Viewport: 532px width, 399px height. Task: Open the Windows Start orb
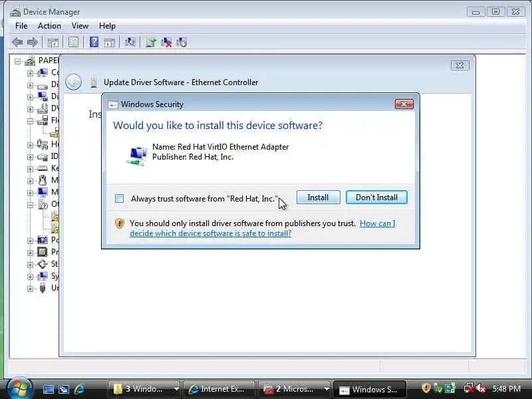pos(19,388)
